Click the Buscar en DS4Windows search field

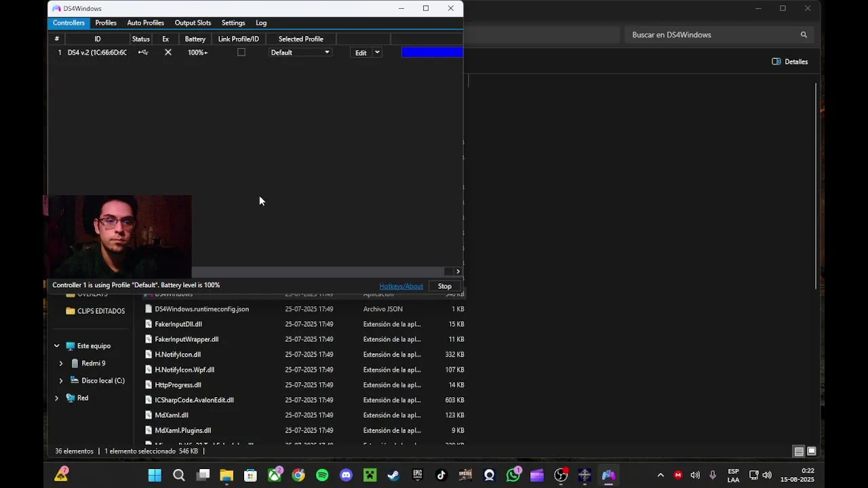point(718,35)
